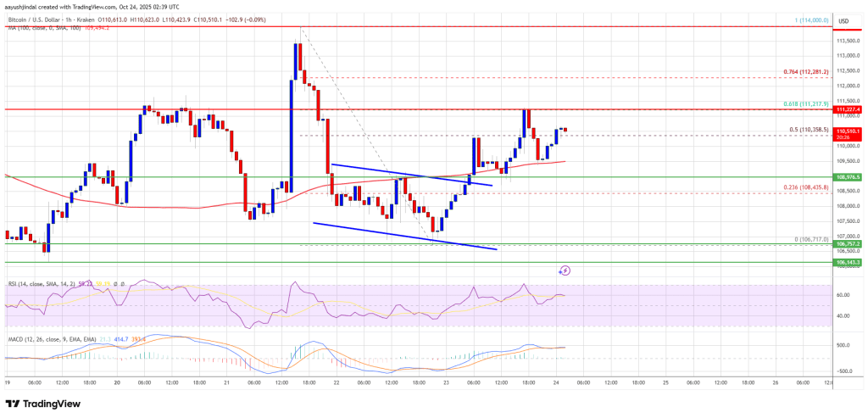Click the red 111,227.4 price axis label
The height and width of the screenshot is (418, 868).
pos(847,109)
